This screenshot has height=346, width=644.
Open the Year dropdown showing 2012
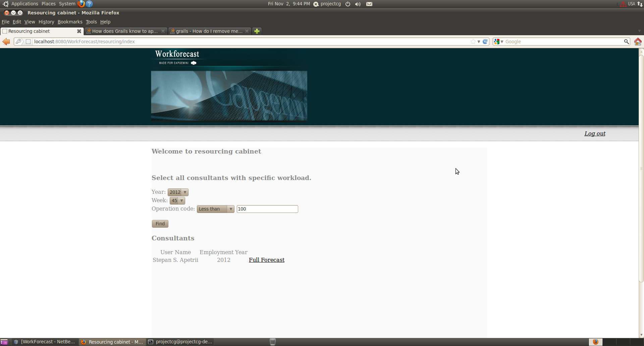pos(178,192)
